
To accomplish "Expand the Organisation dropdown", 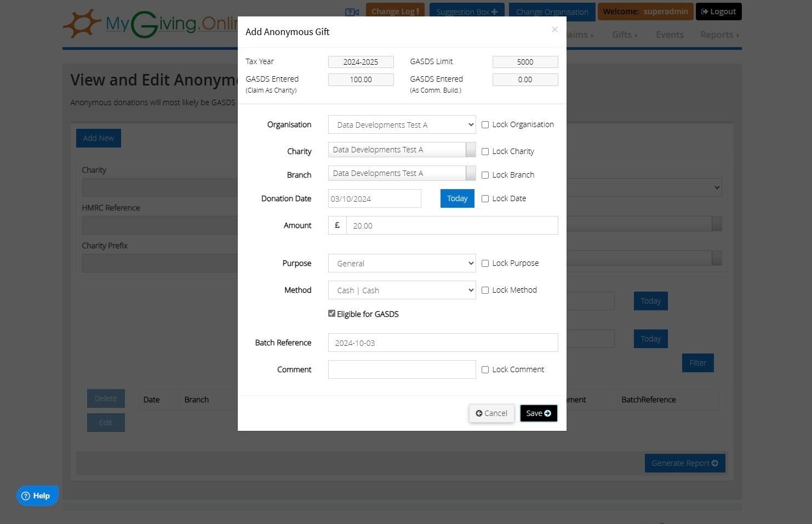I will click(x=402, y=124).
